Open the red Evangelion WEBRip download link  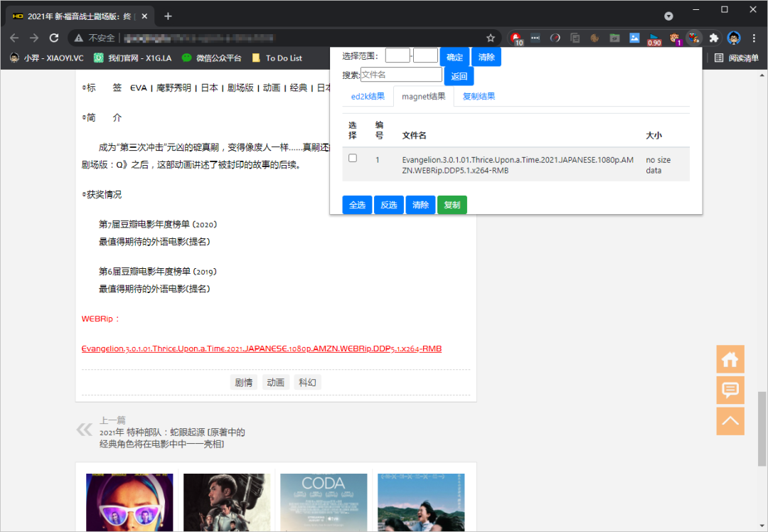tap(262, 349)
